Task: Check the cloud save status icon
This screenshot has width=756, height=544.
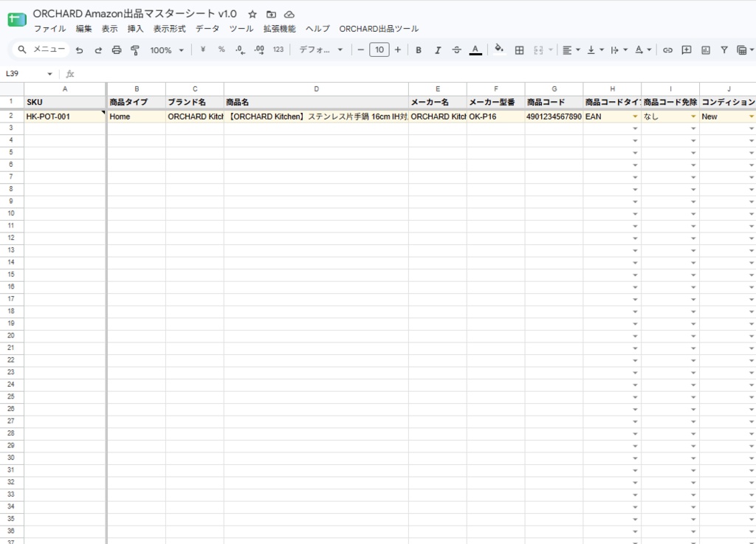Action: click(x=289, y=15)
